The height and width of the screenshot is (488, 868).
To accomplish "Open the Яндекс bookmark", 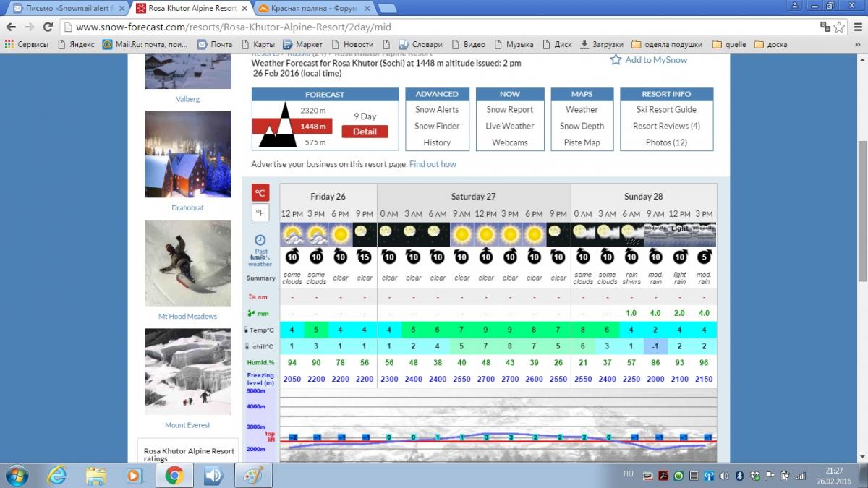I will [x=75, y=44].
